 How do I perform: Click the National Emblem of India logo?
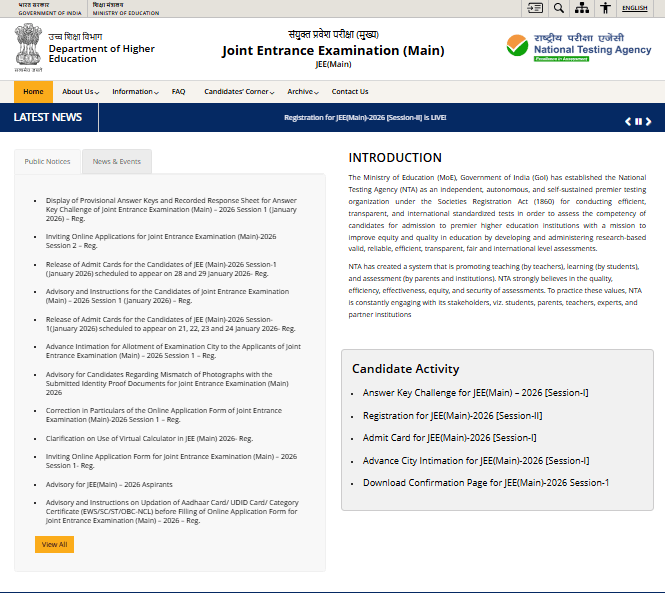tap(28, 48)
